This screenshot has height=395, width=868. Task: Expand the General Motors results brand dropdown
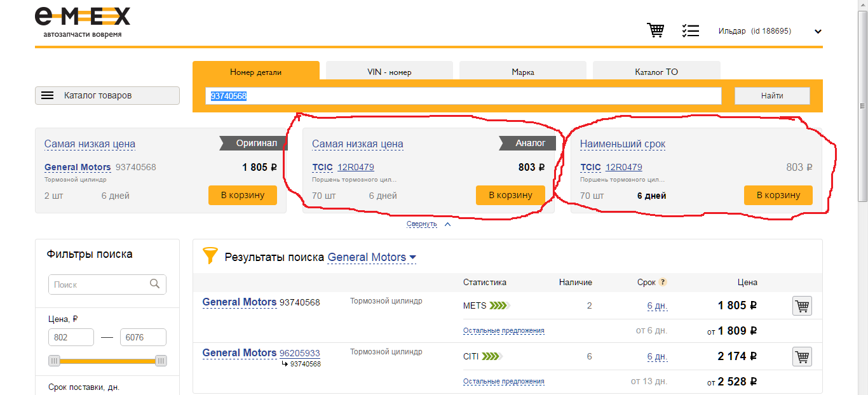pos(372,257)
